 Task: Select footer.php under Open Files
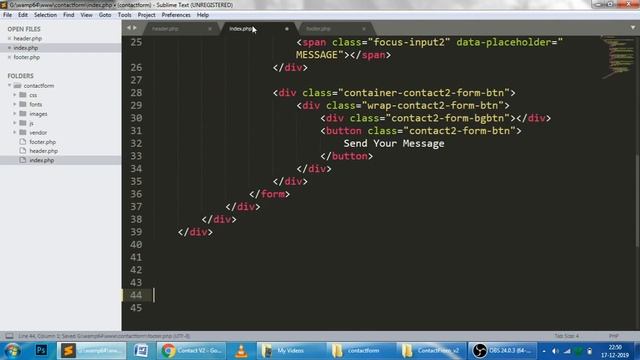coord(27,57)
